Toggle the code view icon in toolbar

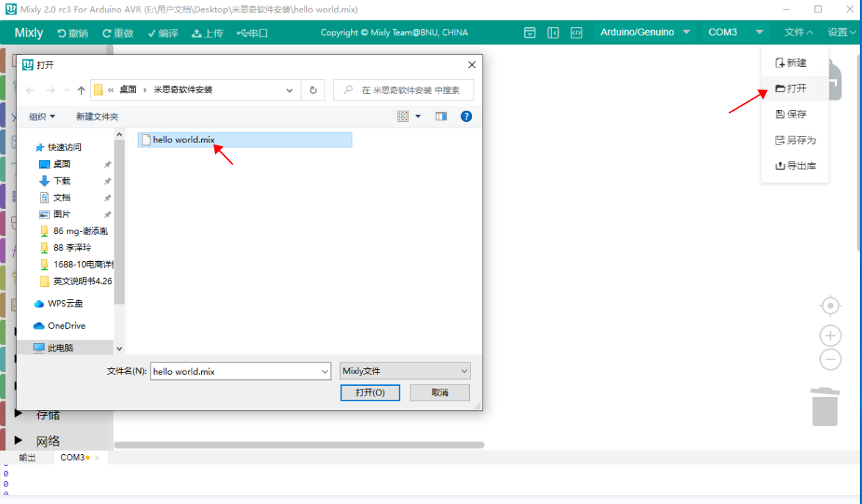[576, 32]
